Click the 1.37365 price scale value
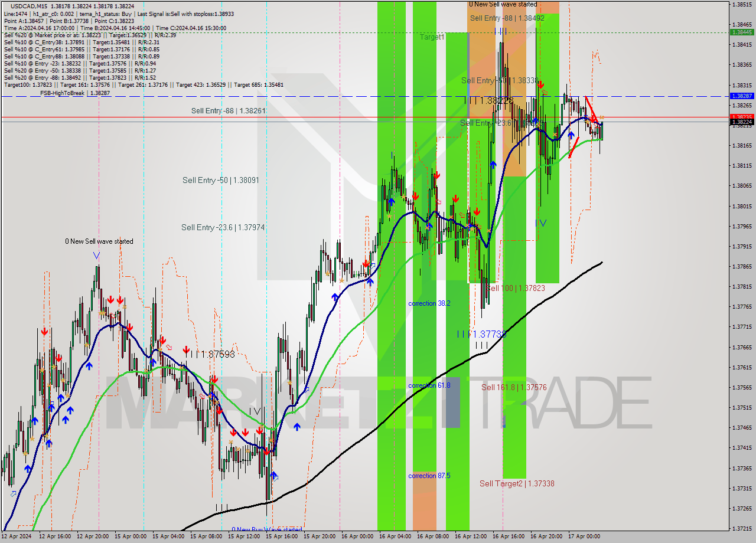 [742, 468]
